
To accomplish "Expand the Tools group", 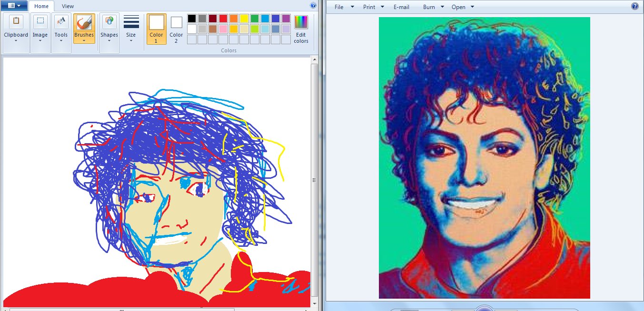I will [x=61, y=33].
